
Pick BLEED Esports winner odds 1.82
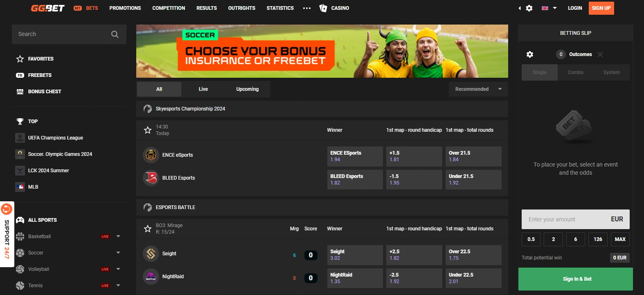tap(355, 180)
